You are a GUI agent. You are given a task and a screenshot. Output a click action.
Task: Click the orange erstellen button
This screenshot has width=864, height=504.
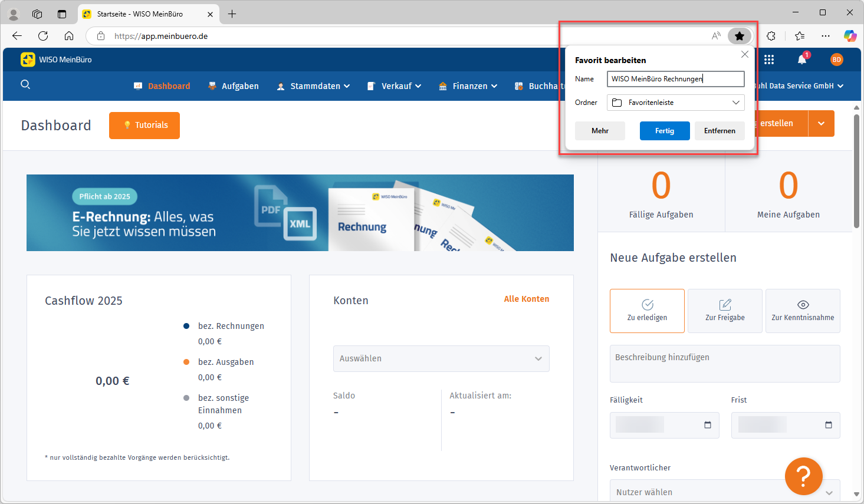tap(781, 124)
